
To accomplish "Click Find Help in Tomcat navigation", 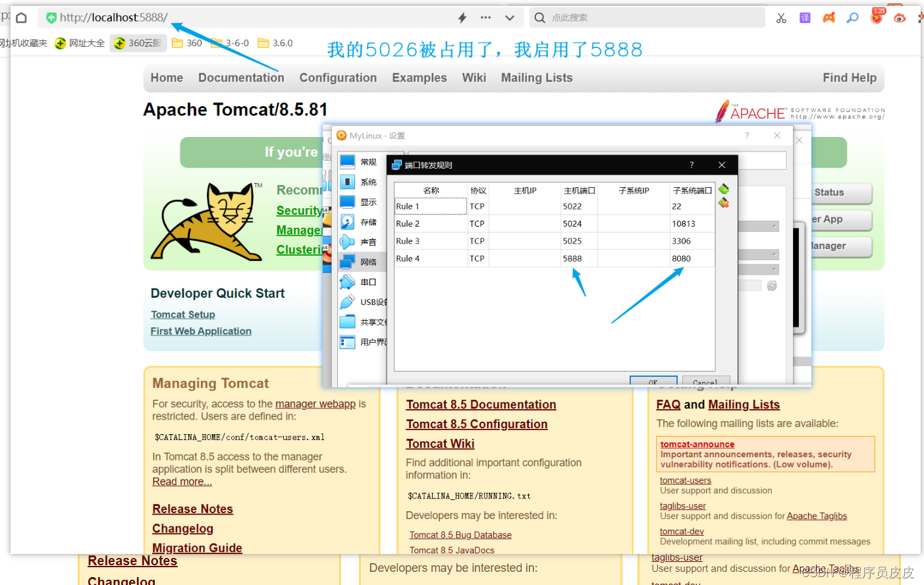I will point(850,78).
